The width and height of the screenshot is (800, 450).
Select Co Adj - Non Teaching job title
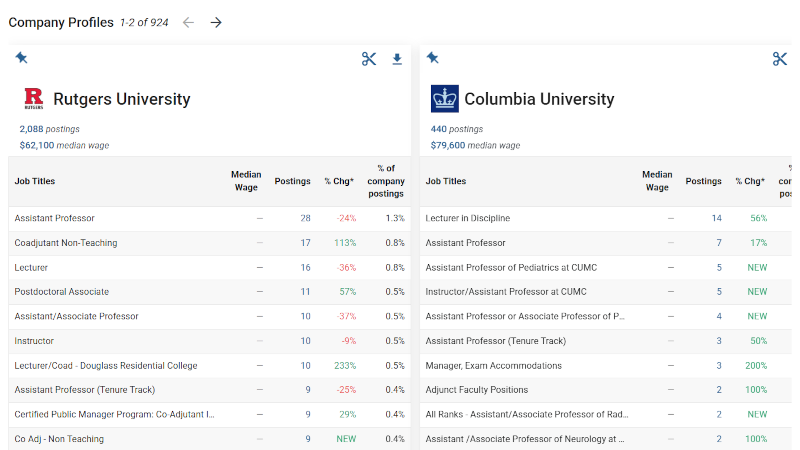(59, 439)
